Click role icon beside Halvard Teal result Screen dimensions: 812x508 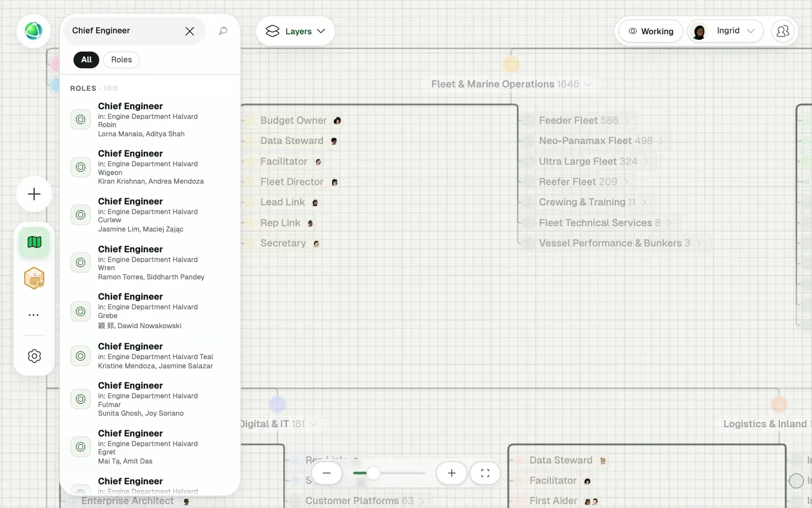tap(81, 356)
